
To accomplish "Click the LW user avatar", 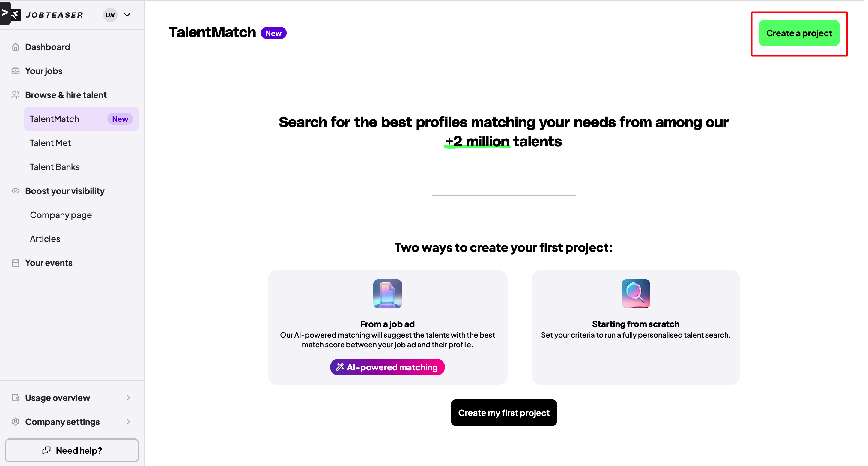I will 110,15.
